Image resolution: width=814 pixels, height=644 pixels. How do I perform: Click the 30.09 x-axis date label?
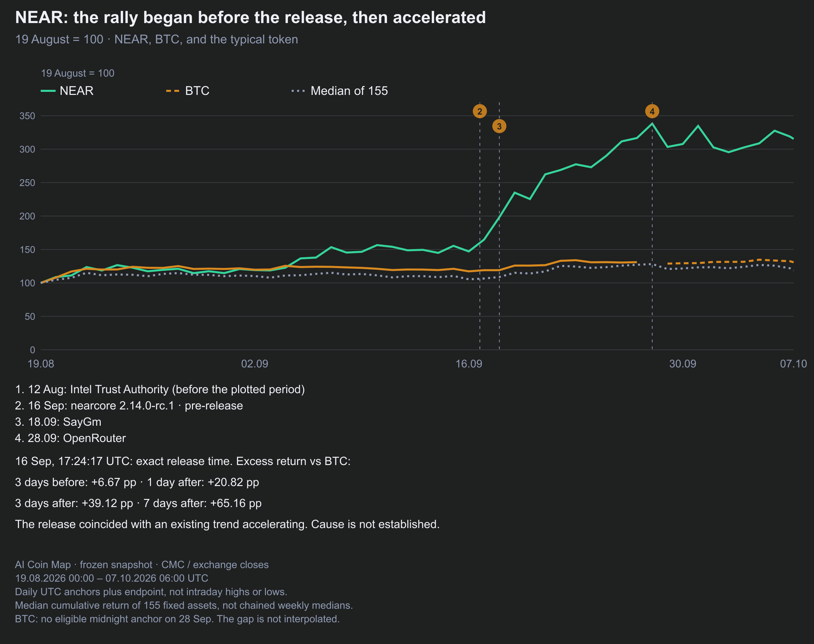(x=683, y=363)
